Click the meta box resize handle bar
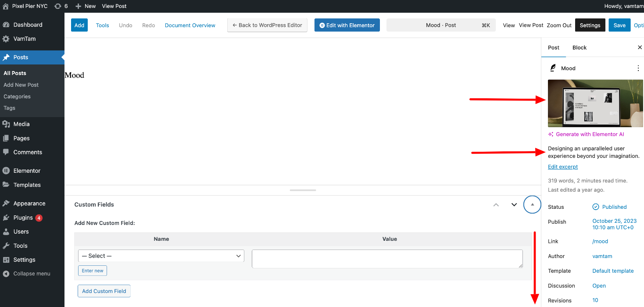Viewport: 644px width, 307px height. pos(303,190)
